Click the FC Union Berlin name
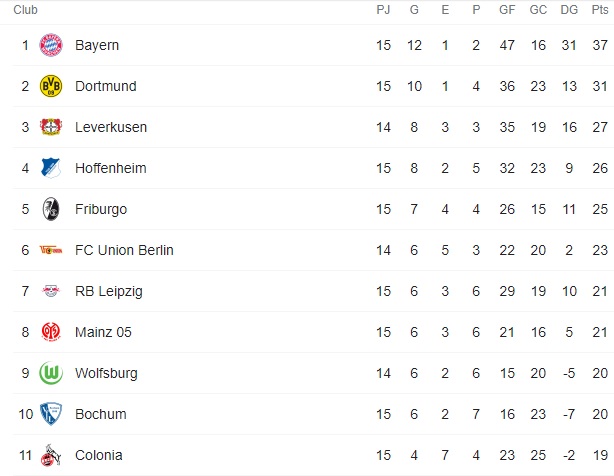Image resolution: width=614 pixels, height=476 pixels. 124,250
